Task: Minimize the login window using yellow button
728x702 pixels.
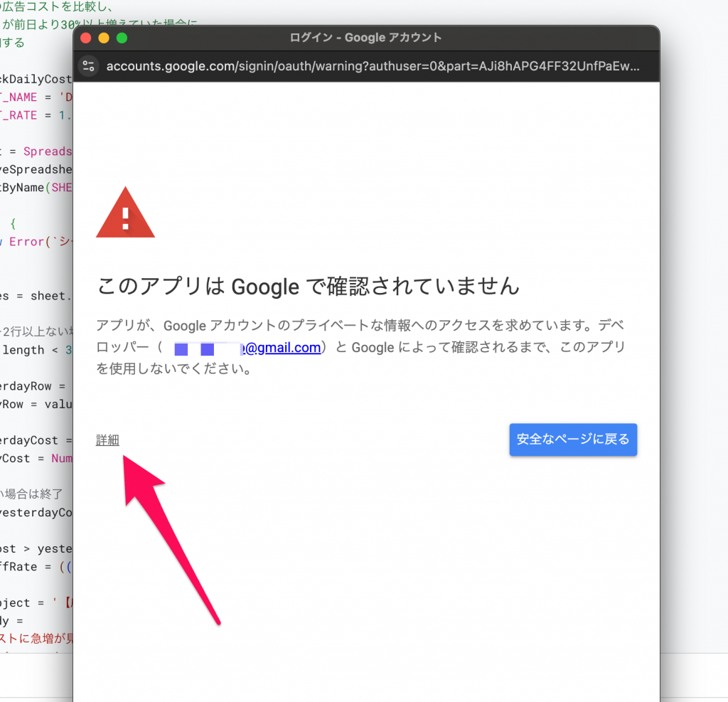Action: 104,38
